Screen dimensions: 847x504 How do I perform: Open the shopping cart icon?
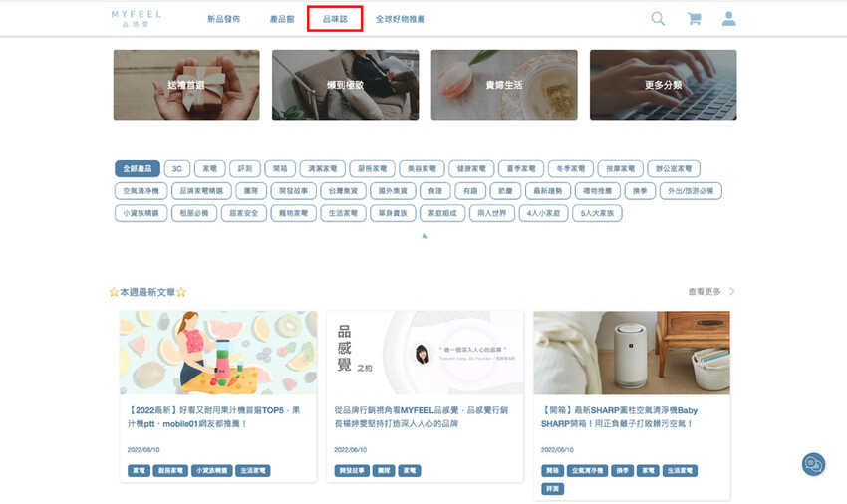tap(694, 19)
